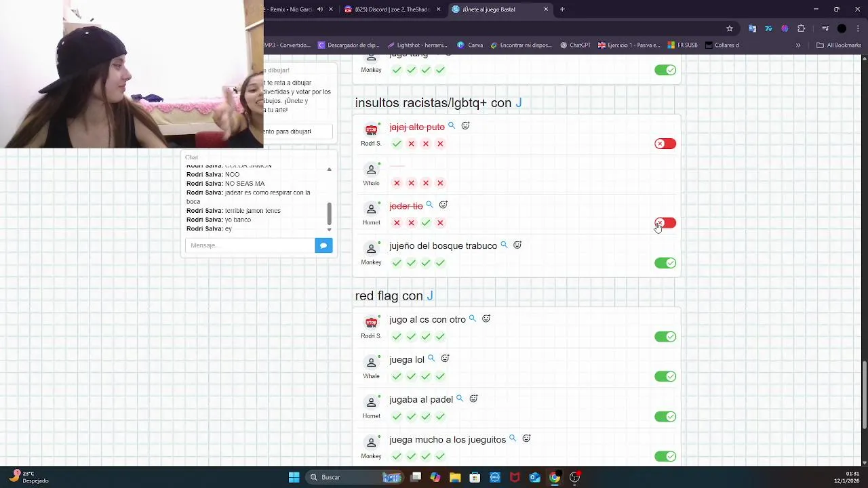The width and height of the screenshot is (868, 488).
Task: Open Outlook from the taskbar
Action: click(x=534, y=477)
